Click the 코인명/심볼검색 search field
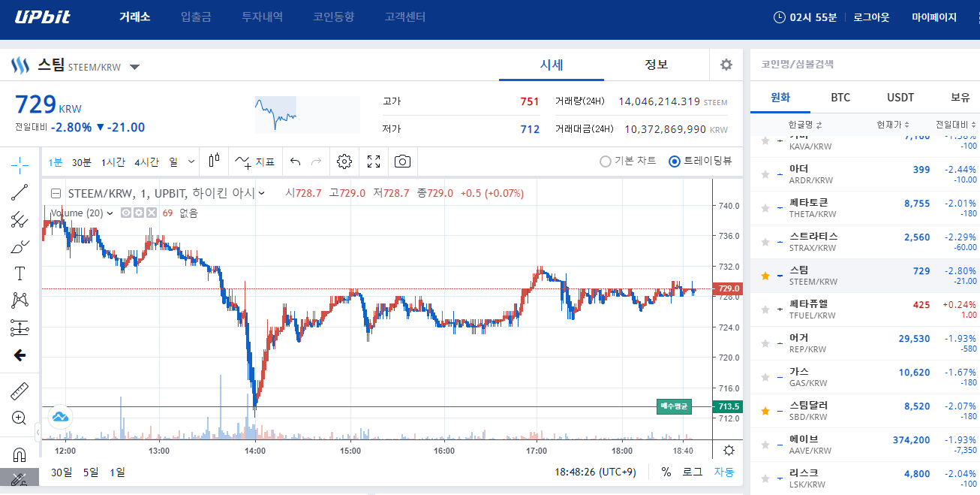 [865, 65]
